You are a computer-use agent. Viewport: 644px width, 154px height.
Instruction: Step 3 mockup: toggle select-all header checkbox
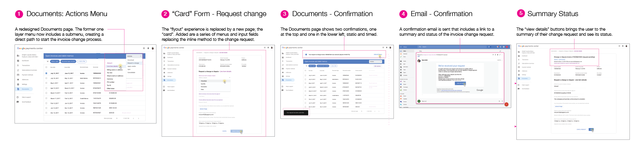[306, 70]
